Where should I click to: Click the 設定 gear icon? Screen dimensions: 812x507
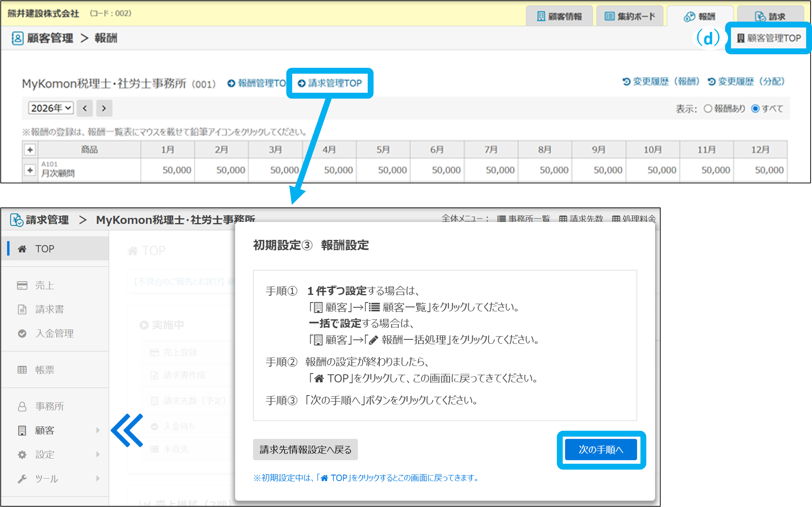tap(22, 455)
